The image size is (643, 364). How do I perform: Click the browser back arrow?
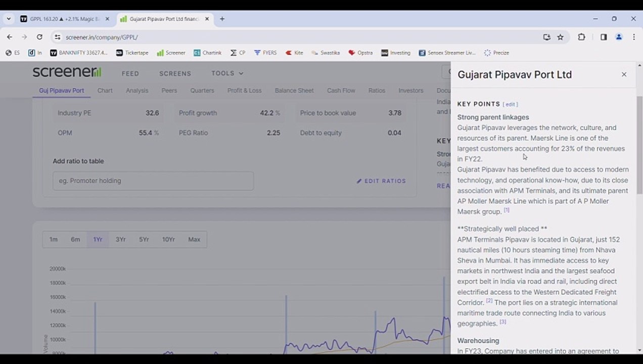click(9, 37)
